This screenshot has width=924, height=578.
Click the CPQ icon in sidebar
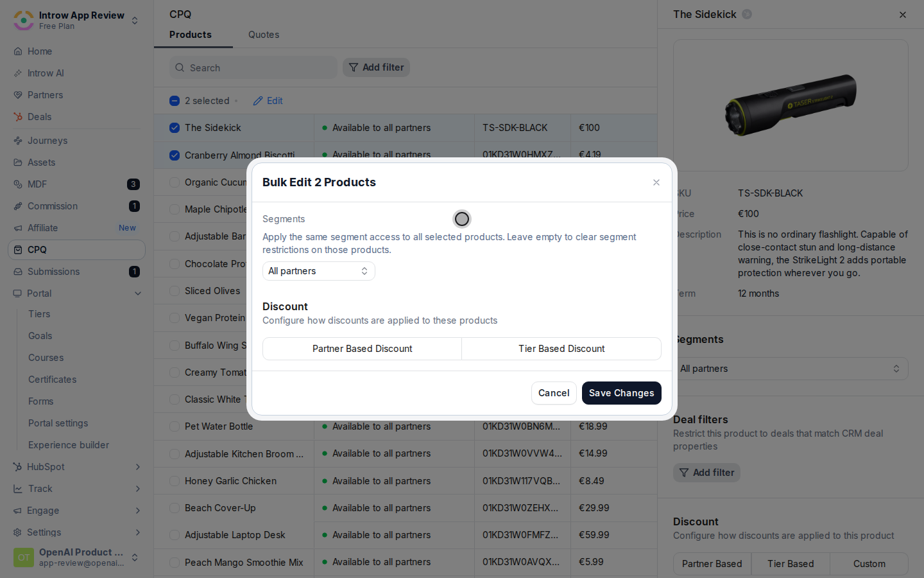pos(18,250)
